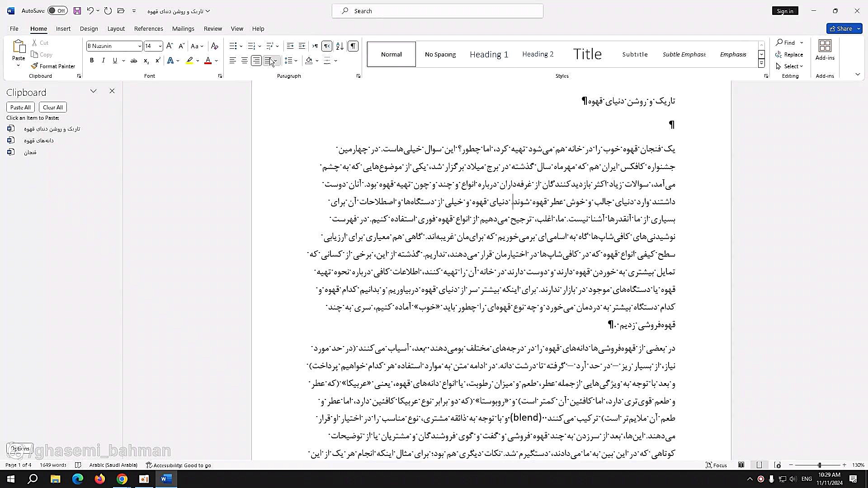Click the zoom slider handle
This screenshot has height=488, width=868.
point(820,465)
